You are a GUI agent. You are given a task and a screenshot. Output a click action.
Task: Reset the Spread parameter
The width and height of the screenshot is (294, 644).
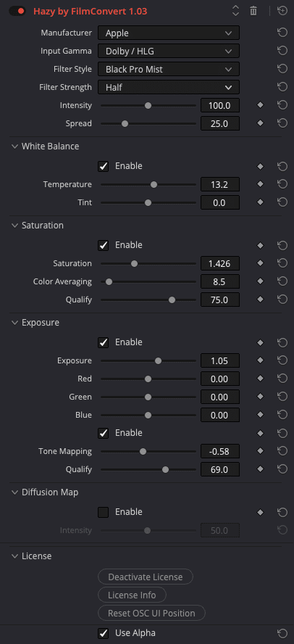(x=282, y=123)
